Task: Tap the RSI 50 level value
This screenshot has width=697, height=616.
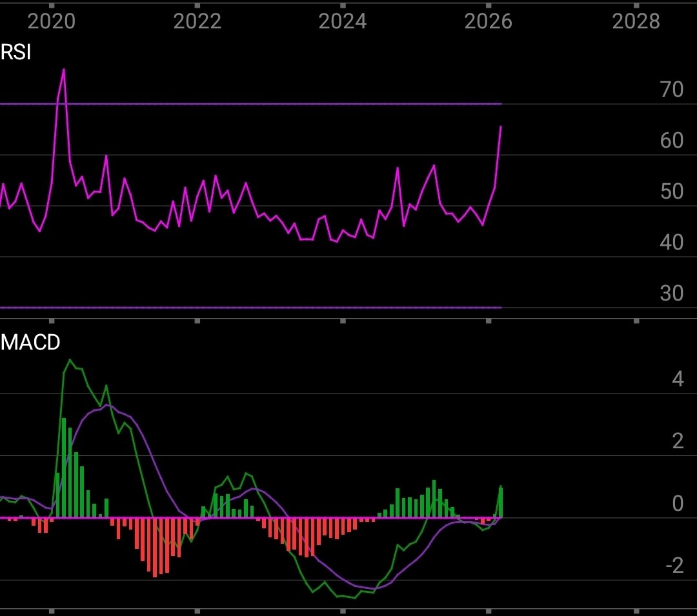Action: [672, 192]
